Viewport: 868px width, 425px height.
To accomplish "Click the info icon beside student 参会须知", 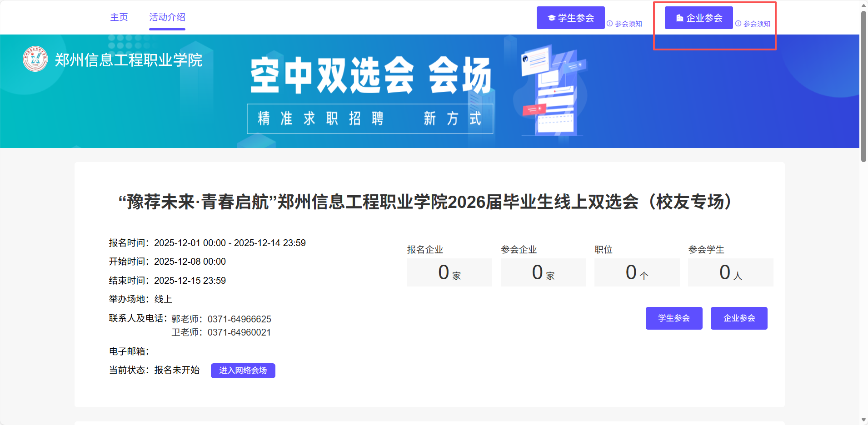I will click(x=610, y=24).
